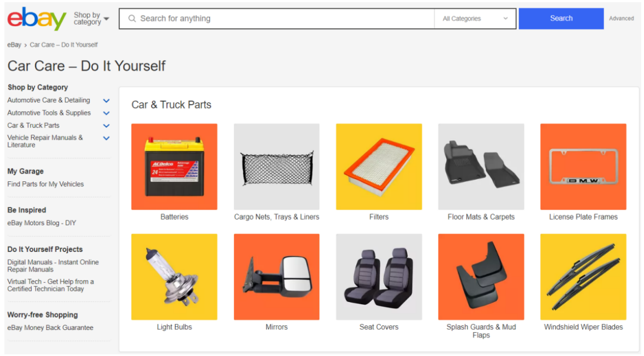Open Automotive Care & Detailing category
644x356 pixels.
pos(48,100)
